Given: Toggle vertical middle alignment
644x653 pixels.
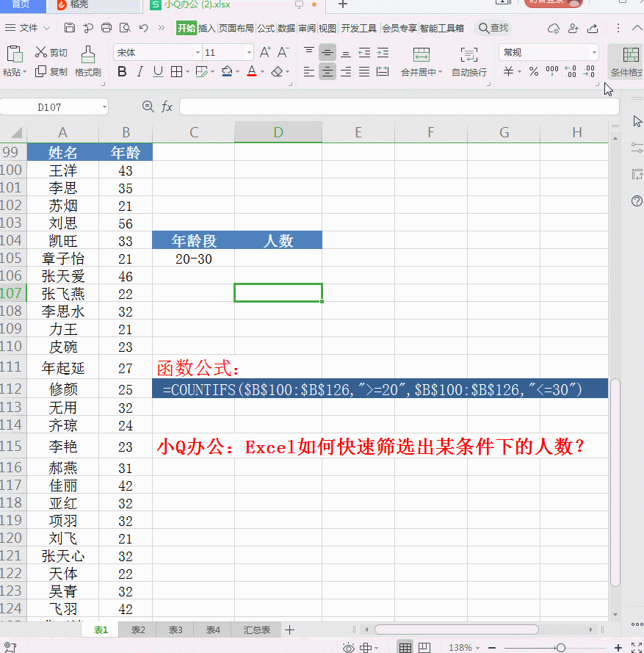Looking at the screenshot, I should 328,52.
